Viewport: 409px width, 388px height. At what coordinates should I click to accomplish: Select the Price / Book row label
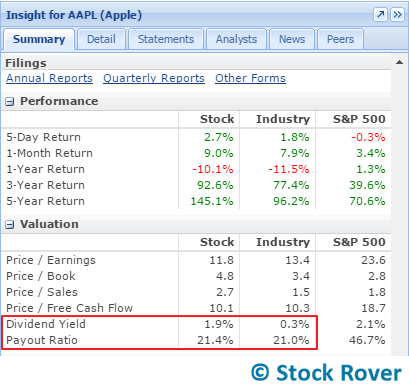coord(41,276)
